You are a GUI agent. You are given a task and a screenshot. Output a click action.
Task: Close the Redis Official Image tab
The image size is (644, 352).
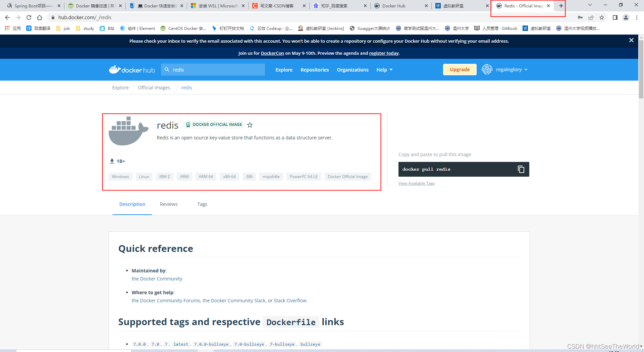point(548,6)
